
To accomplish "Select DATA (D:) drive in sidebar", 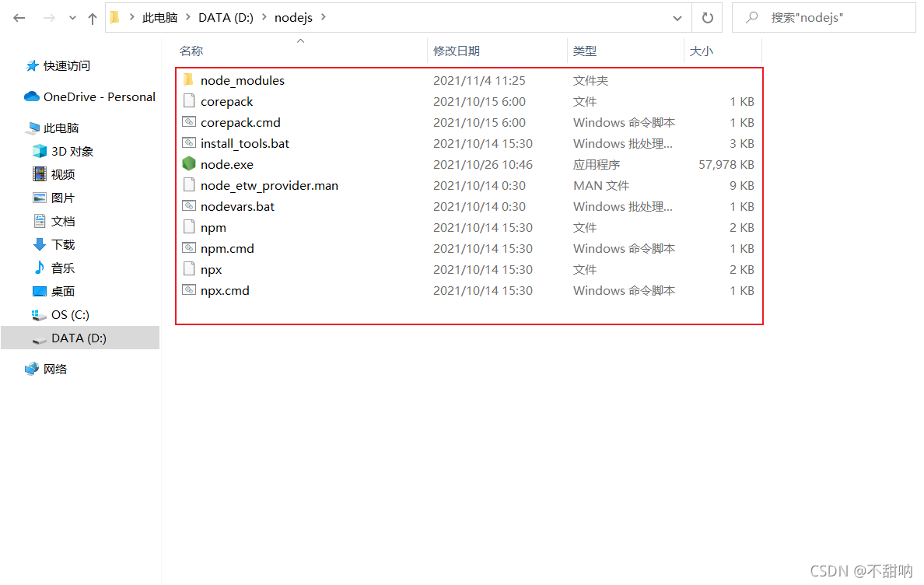I will tap(80, 338).
